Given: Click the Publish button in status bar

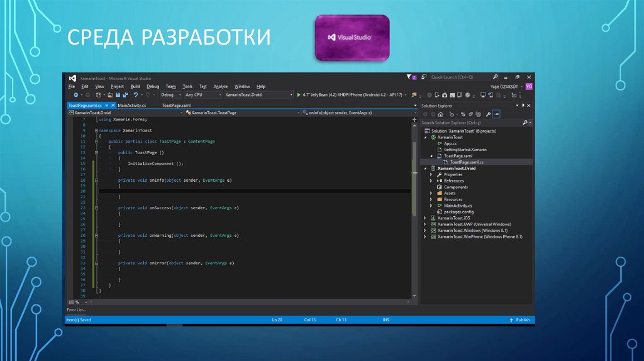Looking at the screenshot, I should (519, 319).
